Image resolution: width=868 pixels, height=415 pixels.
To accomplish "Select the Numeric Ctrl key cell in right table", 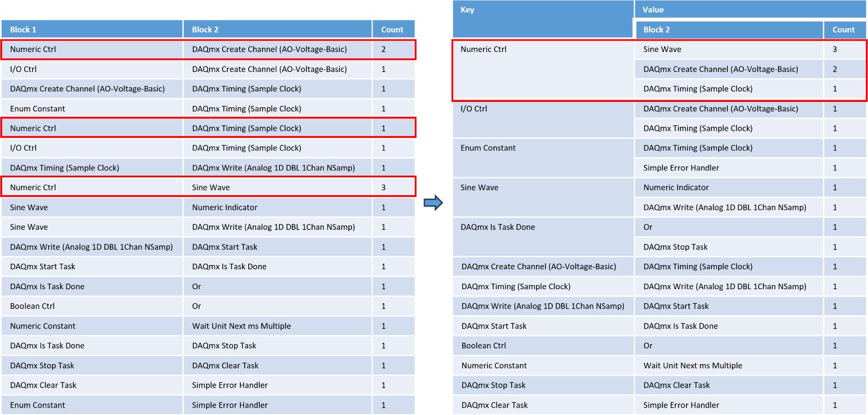I will (483, 49).
